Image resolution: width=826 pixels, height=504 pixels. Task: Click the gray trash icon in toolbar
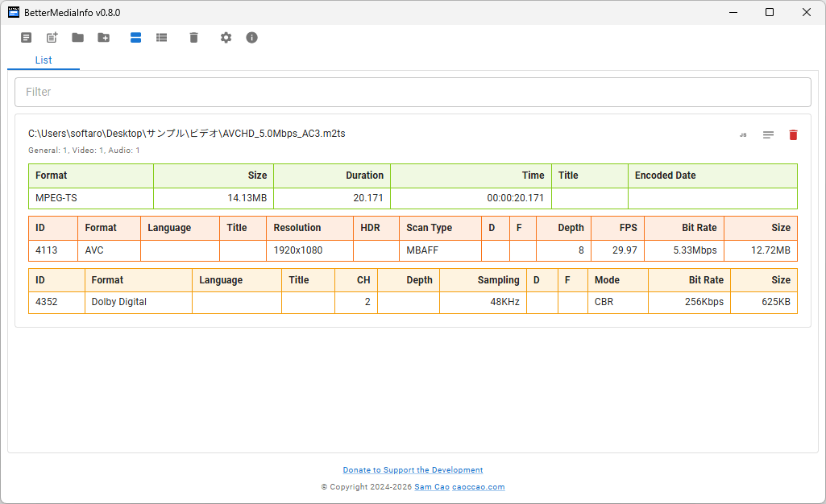click(193, 38)
